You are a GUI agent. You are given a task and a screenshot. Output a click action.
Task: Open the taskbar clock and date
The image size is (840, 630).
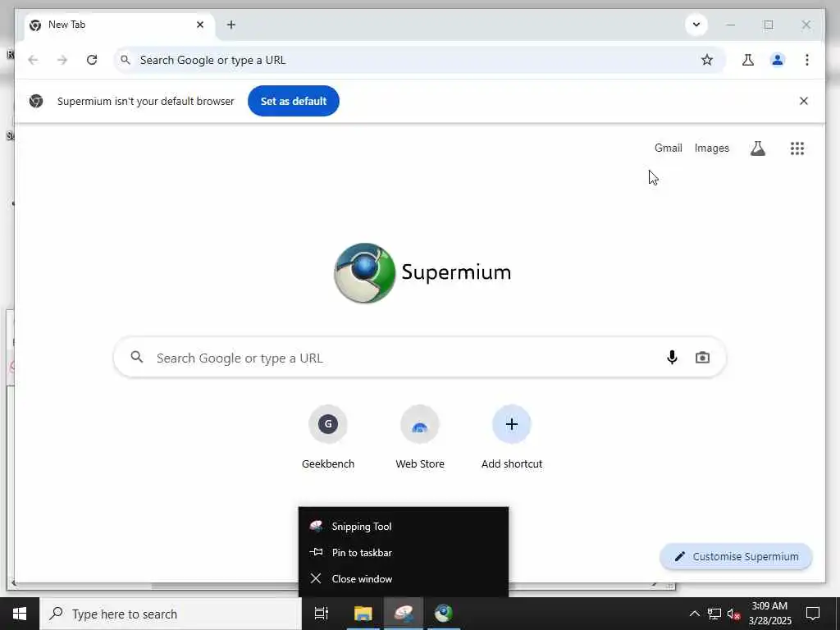[769, 614]
